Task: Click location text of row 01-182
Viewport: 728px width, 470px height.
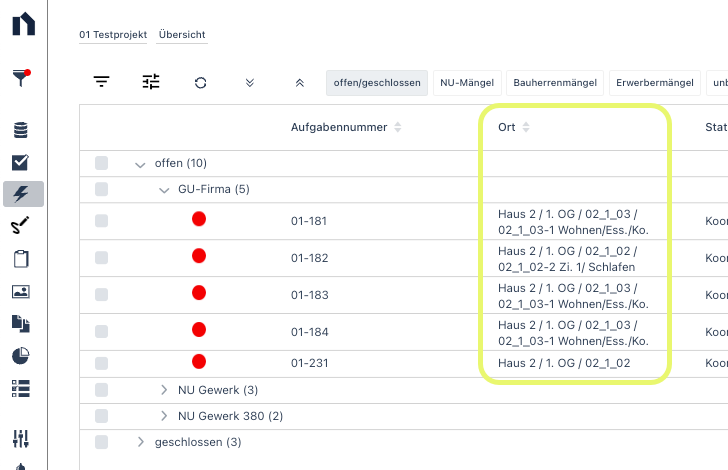Action: click(567, 259)
